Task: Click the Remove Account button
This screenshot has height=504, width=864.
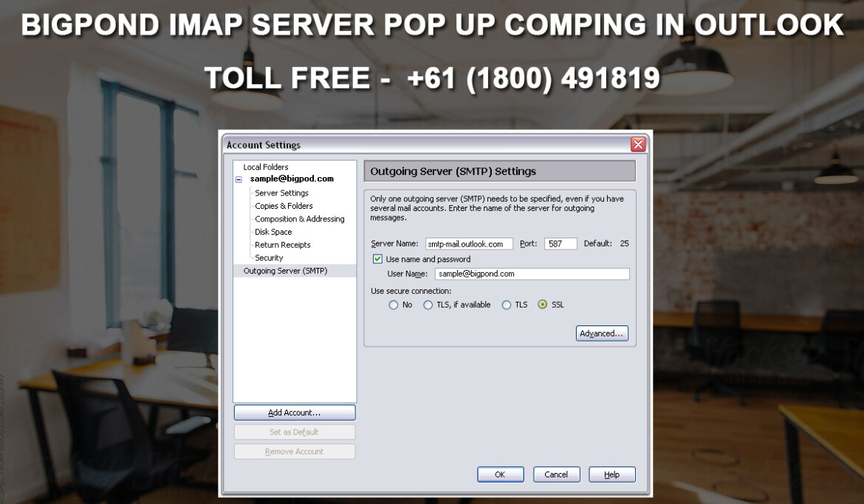Action: (294, 452)
